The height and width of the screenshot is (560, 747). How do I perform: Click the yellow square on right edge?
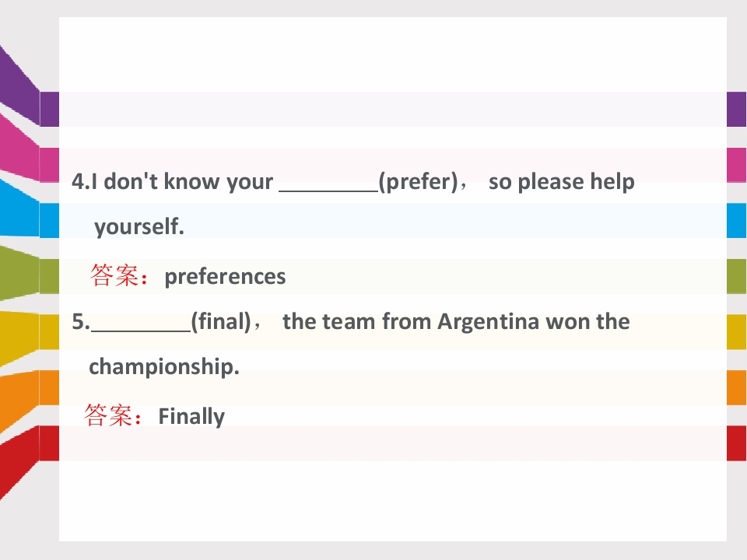(x=737, y=332)
